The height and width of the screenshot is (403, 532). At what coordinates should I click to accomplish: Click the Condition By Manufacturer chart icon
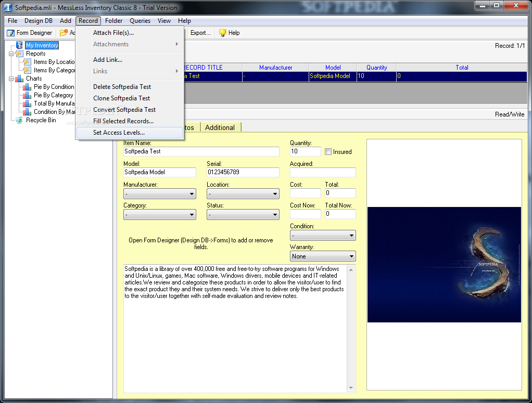click(27, 112)
